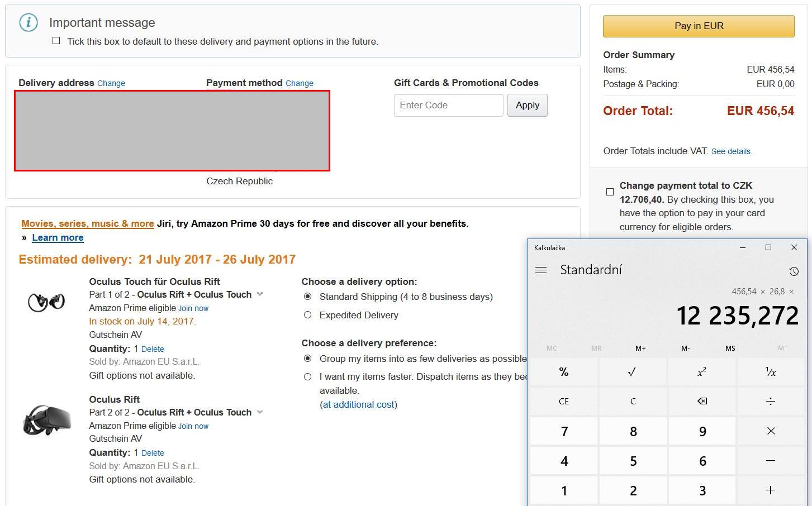Open the calculator hamburger navigation menu
The width and height of the screenshot is (812, 506).
[x=540, y=270]
